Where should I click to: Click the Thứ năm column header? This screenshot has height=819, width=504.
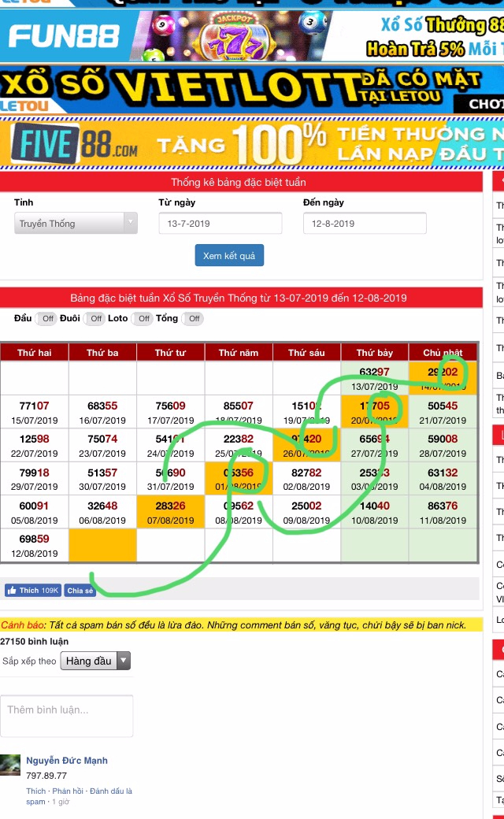coord(239,353)
